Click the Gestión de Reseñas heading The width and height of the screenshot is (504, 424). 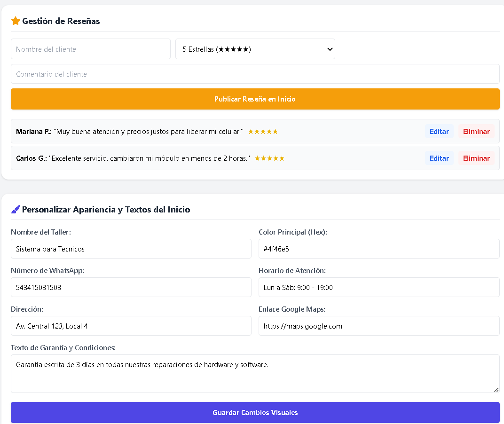[61, 21]
